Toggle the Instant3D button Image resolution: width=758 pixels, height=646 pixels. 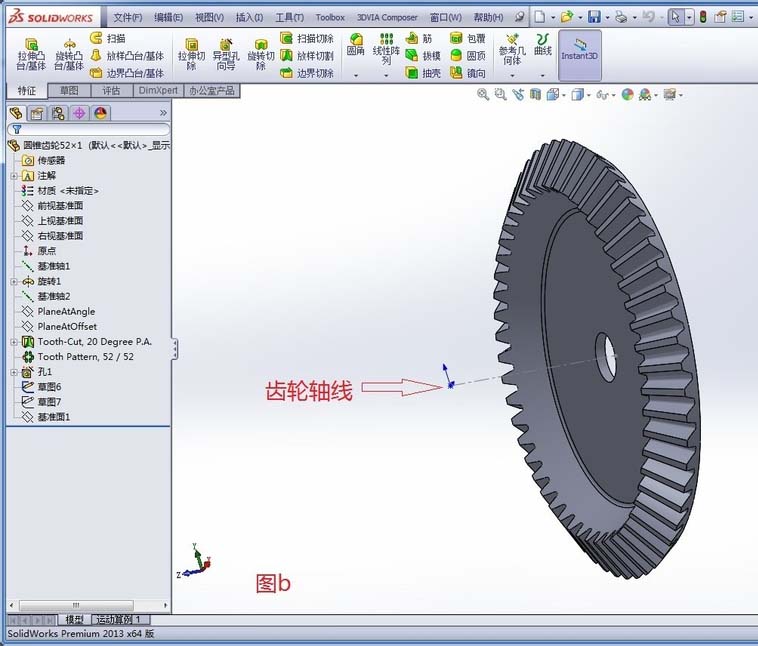click(x=580, y=55)
